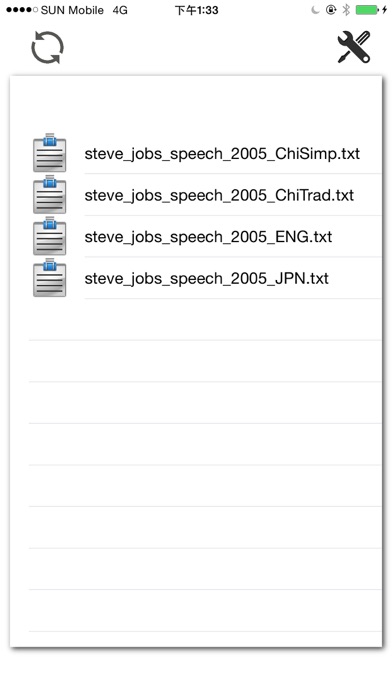The width and height of the screenshot is (392, 696).
Task: Tap the signal strength dots
Action: pyautogui.click(x=22, y=10)
